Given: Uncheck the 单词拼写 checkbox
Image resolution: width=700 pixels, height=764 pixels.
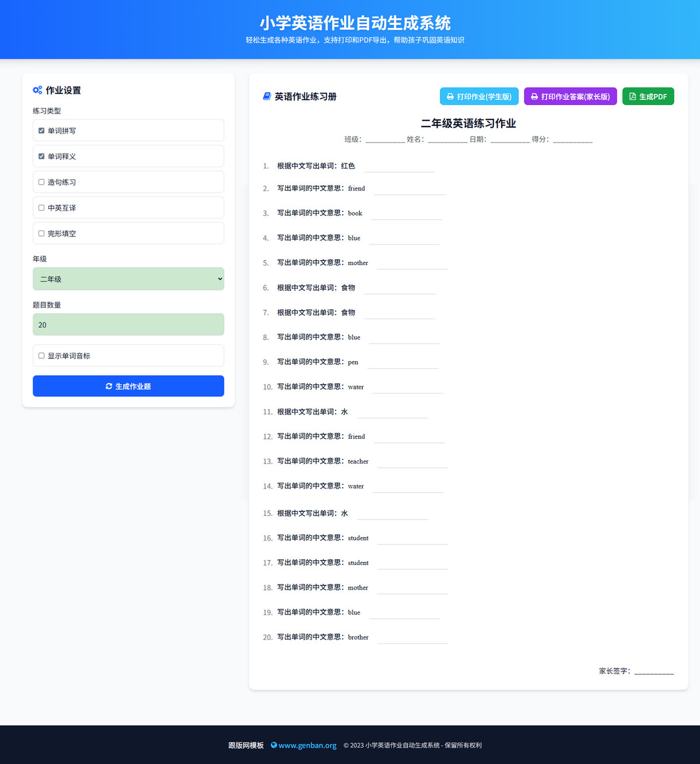Looking at the screenshot, I should click(x=41, y=131).
